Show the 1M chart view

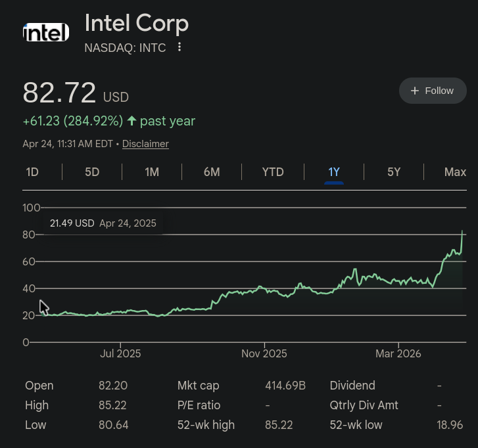152,172
